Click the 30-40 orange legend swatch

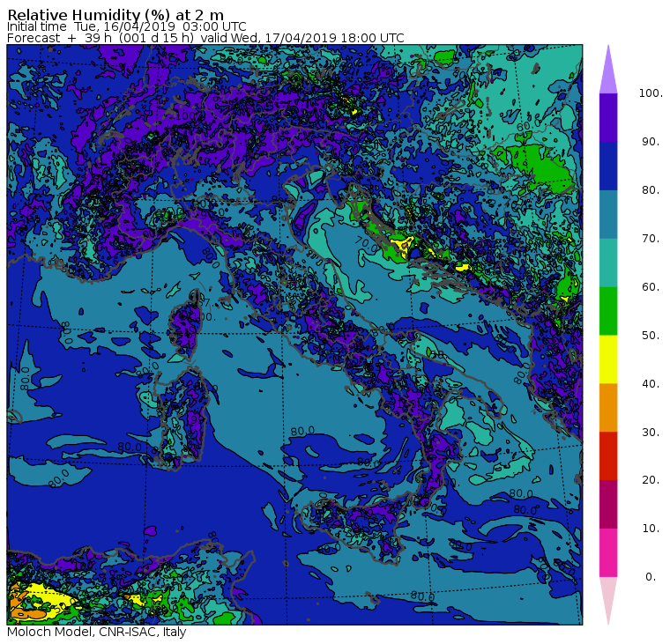(608, 407)
